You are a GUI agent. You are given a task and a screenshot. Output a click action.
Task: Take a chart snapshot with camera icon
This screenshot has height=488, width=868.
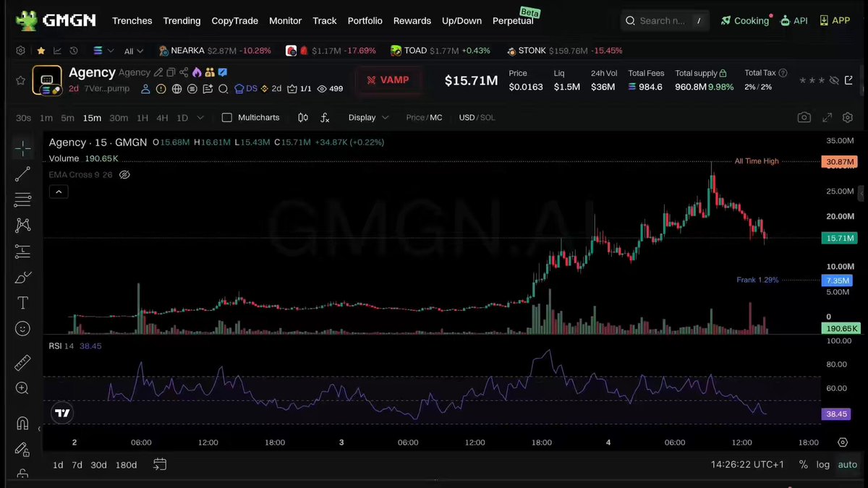pyautogui.click(x=804, y=117)
